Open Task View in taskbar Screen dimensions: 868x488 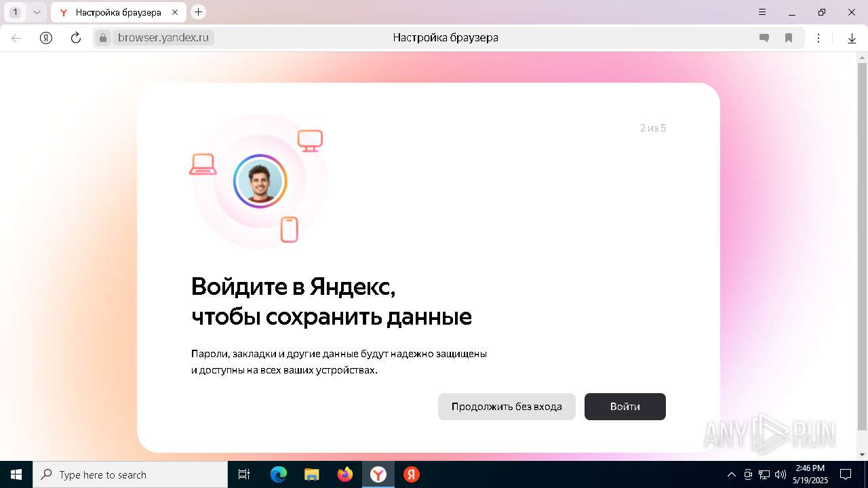(244, 474)
